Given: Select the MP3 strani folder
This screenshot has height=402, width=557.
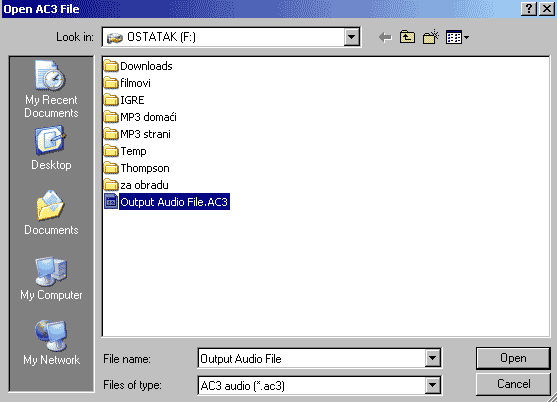Looking at the screenshot, I should tap(137, 134).
